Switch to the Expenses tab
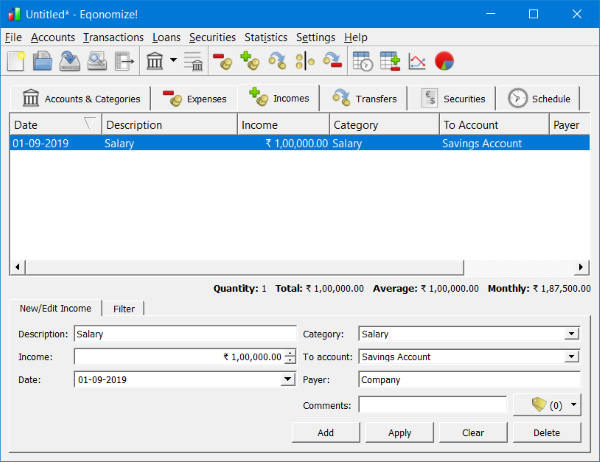 pyautogui.click(x=195, y=99)
